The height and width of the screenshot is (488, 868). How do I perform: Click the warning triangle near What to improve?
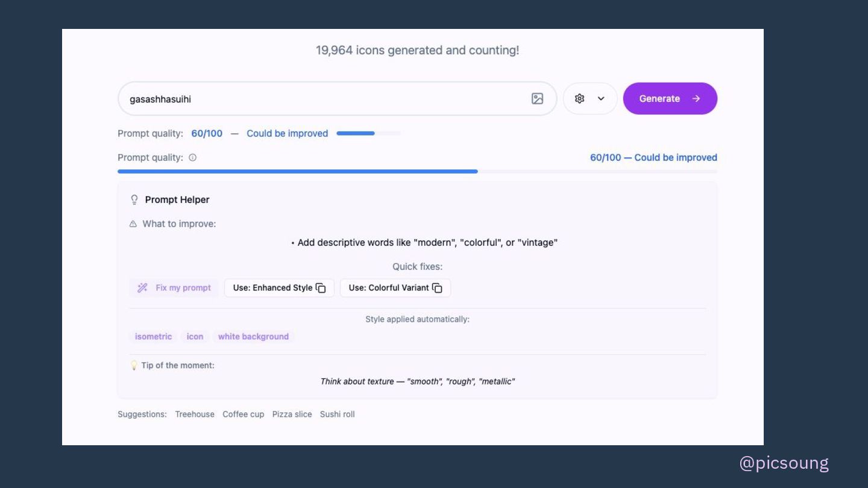[x=133, y=224]
